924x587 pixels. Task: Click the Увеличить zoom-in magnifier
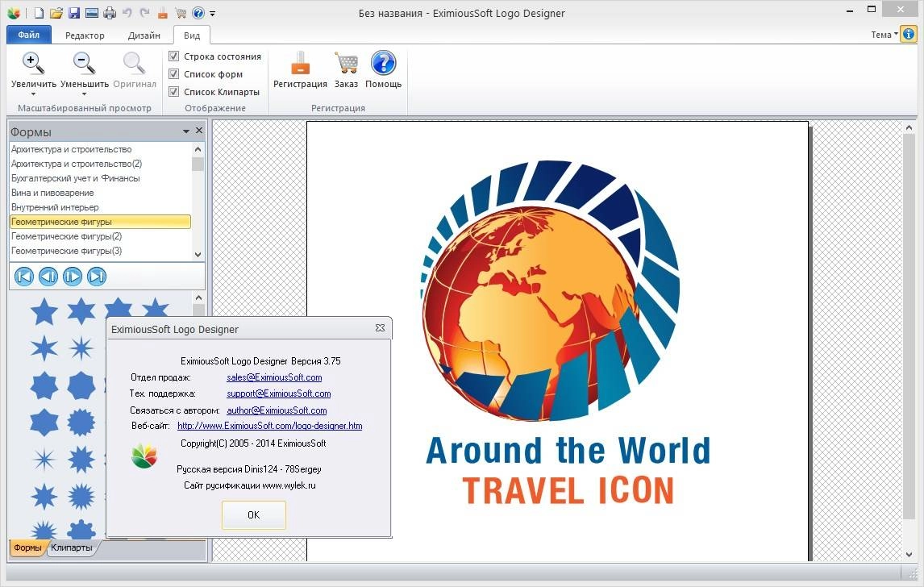pos(33,64)
